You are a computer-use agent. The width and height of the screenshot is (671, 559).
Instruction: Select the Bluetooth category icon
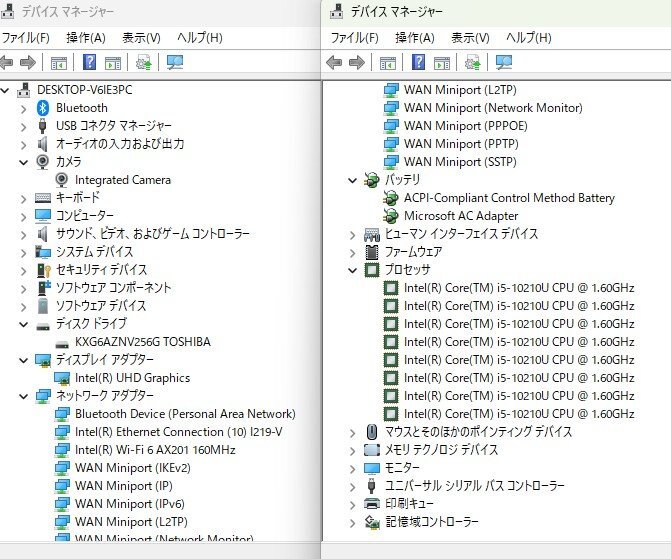[x=42, y=108]
